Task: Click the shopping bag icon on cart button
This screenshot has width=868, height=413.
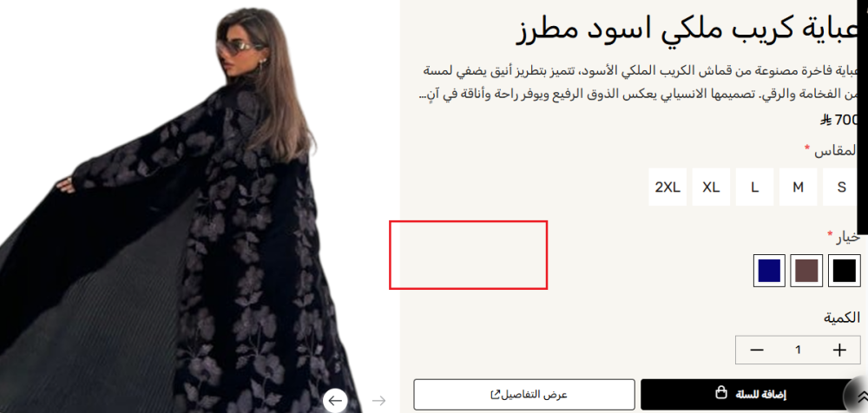Action: click(720, 394)
